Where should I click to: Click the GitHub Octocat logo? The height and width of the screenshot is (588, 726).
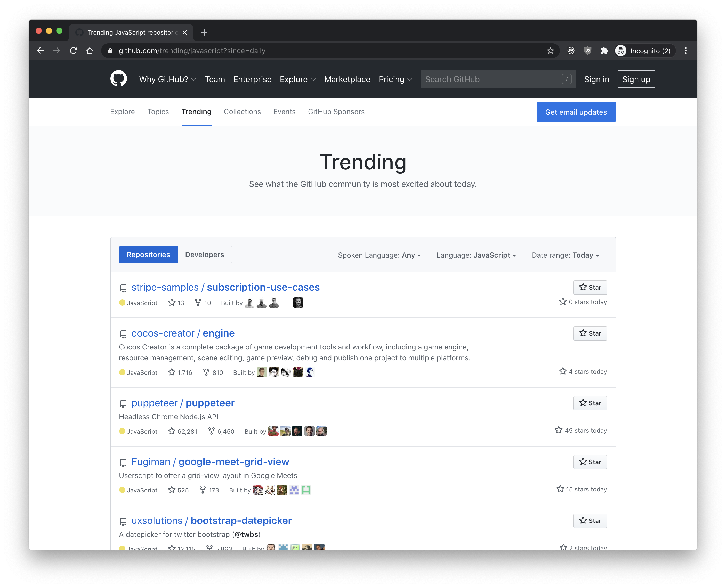click(118, 79)
